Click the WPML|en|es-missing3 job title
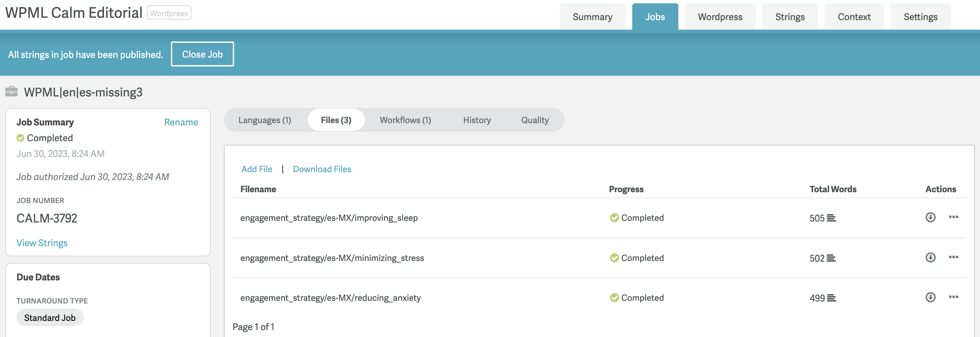This screenshot has width=980, height=337. point(83,92)
